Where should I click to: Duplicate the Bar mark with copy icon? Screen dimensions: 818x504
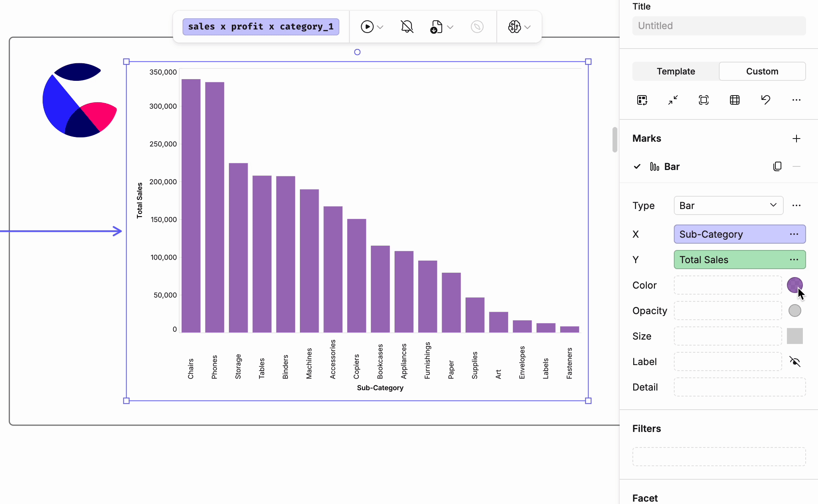(x=777, y=166)
